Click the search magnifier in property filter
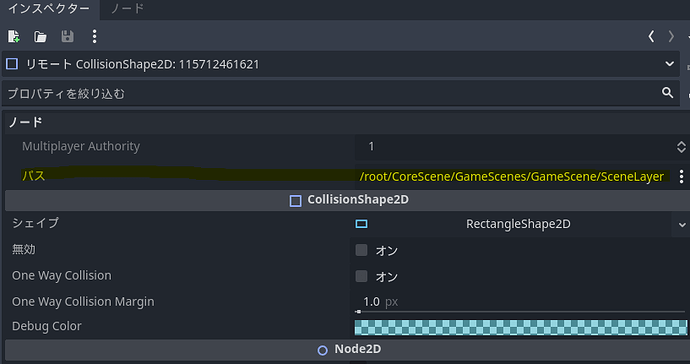Viewport: 690px width, 364px height. coord(668,93)
